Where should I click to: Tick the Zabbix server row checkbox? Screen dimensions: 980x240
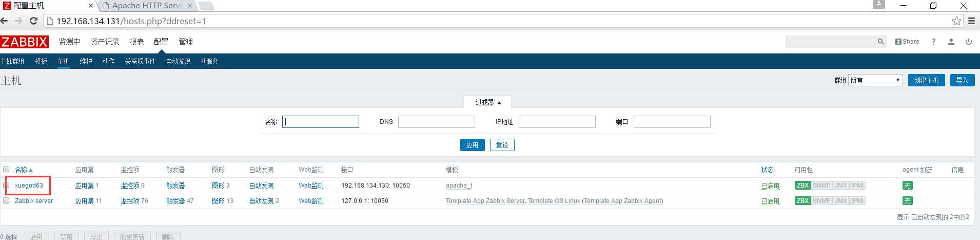(6, 200)
